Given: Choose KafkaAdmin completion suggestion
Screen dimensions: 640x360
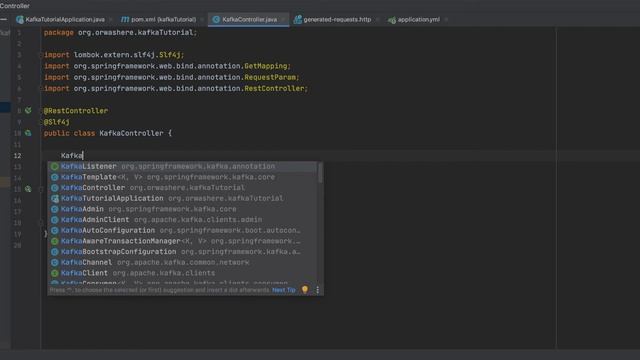Looking at the screenshot, I should (x=182, y=209).
